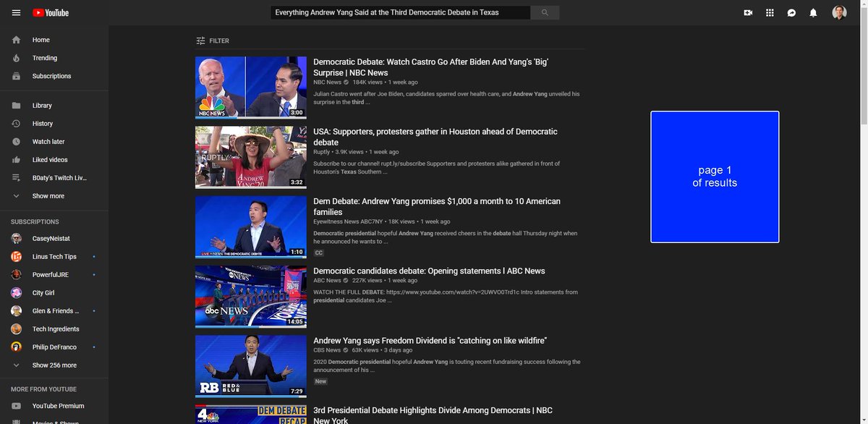Open History in sidebar

tap(54, 124)
